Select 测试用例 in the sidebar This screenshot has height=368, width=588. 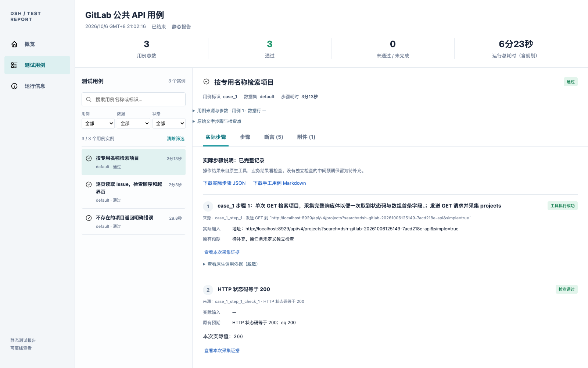coord(37,65)
